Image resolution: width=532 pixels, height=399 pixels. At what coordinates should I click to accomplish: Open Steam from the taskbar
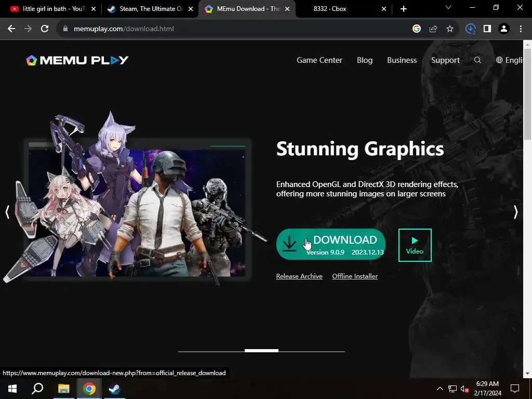(115, 389)
